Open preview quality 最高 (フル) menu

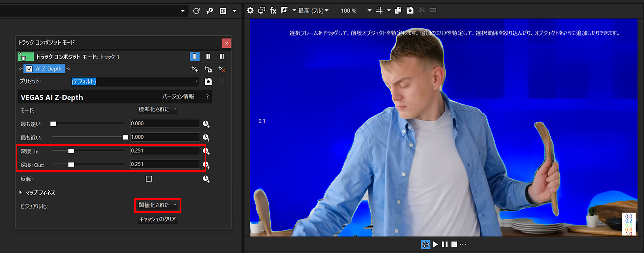click(x=313, y=10)
